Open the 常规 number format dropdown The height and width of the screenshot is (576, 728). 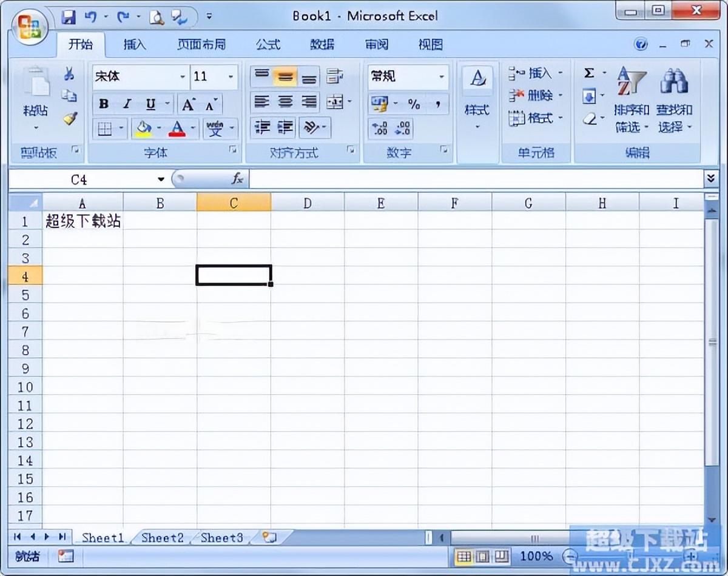click(x=441, y=76)
